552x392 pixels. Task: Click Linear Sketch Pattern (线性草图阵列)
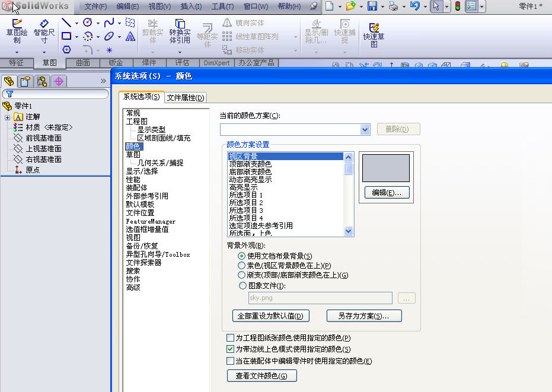250,37
